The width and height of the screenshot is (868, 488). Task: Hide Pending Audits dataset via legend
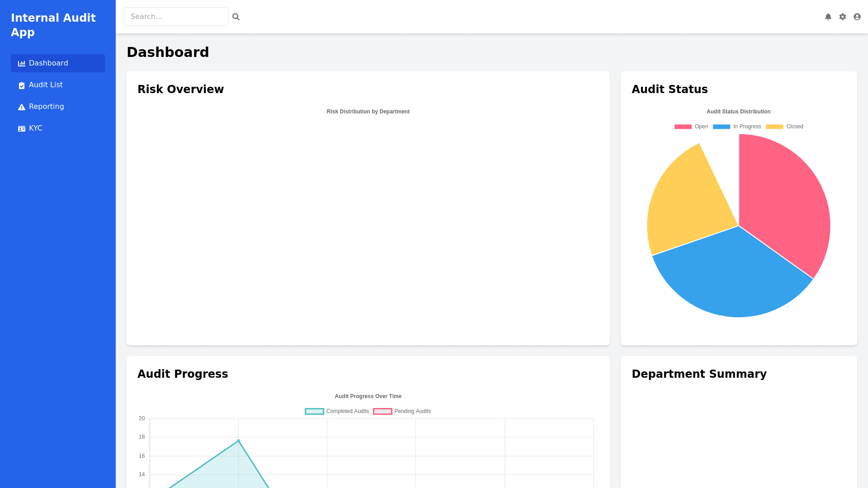tap(402, 411)
